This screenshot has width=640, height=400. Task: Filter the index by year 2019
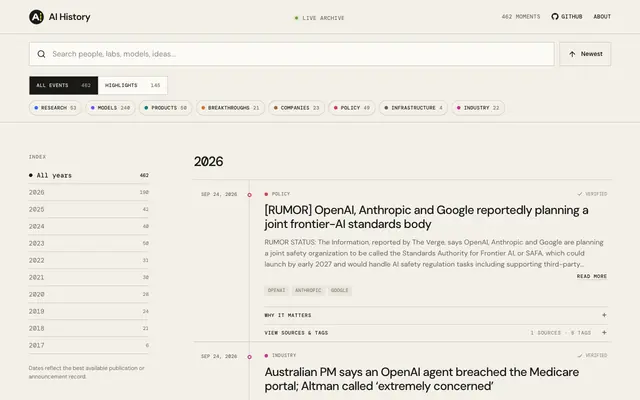(x=89, y=311)
